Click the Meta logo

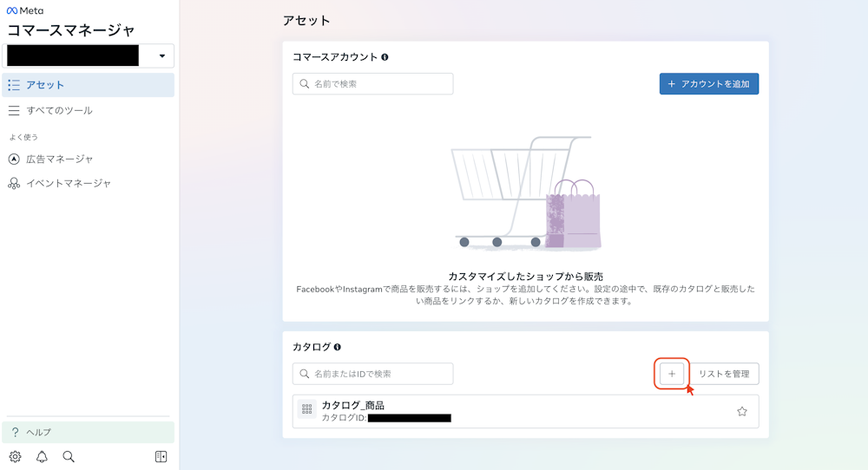pyautogui.click(x=25, y=10)
